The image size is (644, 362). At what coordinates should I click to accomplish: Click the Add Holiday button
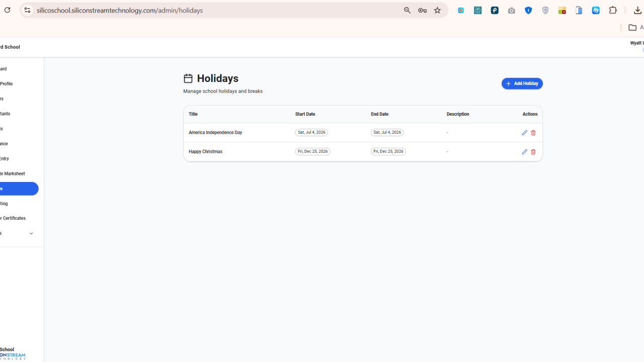click(522, 83)
